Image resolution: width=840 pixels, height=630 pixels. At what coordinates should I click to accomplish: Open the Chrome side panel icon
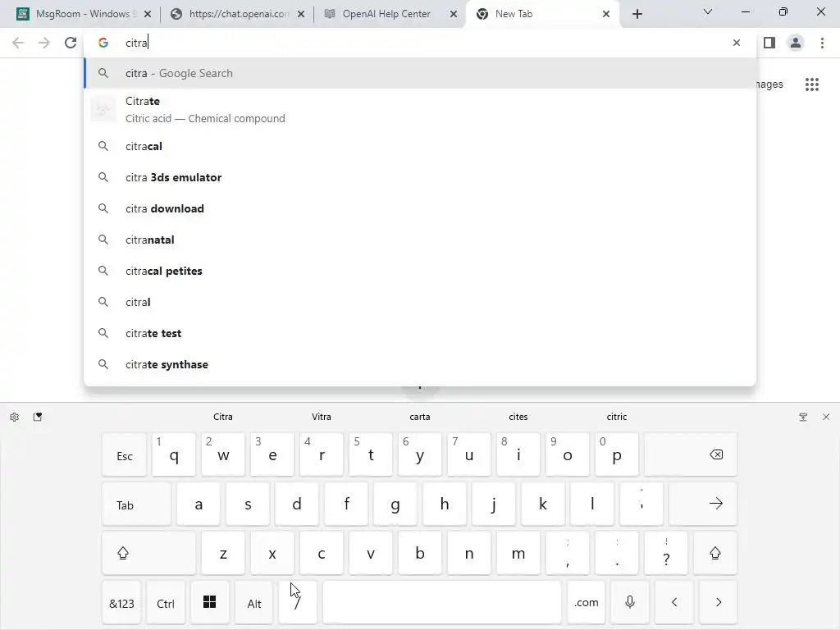pyautogui.click(x=769, y=43)
